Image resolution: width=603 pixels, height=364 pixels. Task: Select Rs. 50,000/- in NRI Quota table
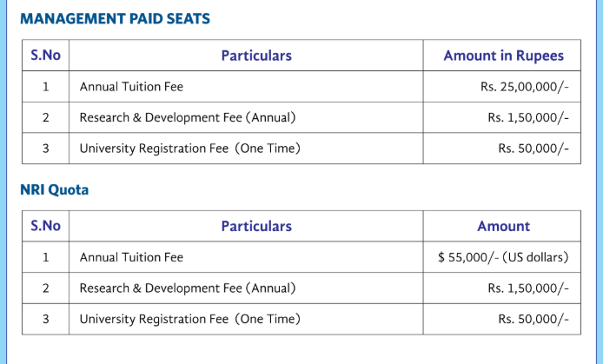533,319
